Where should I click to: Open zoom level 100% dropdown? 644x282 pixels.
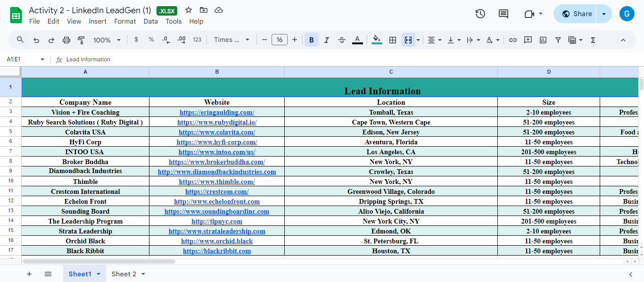tap(107, 40)
